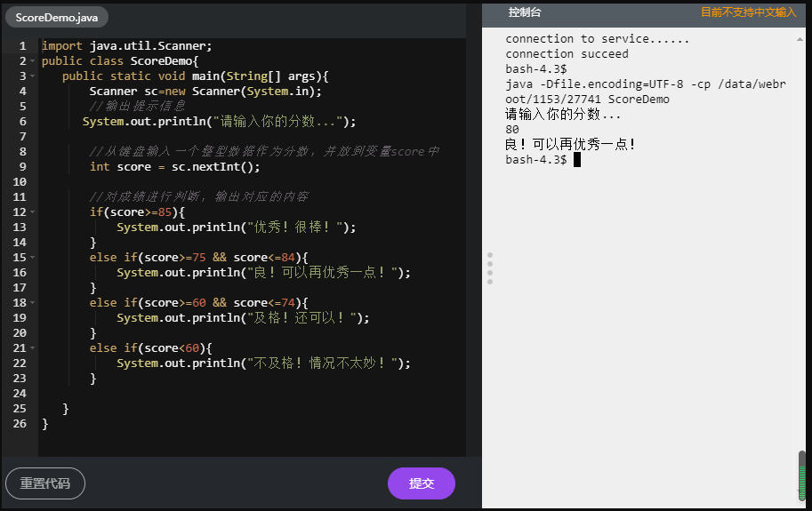Collapse the if block fold arrow at line 12

[33, 212]
